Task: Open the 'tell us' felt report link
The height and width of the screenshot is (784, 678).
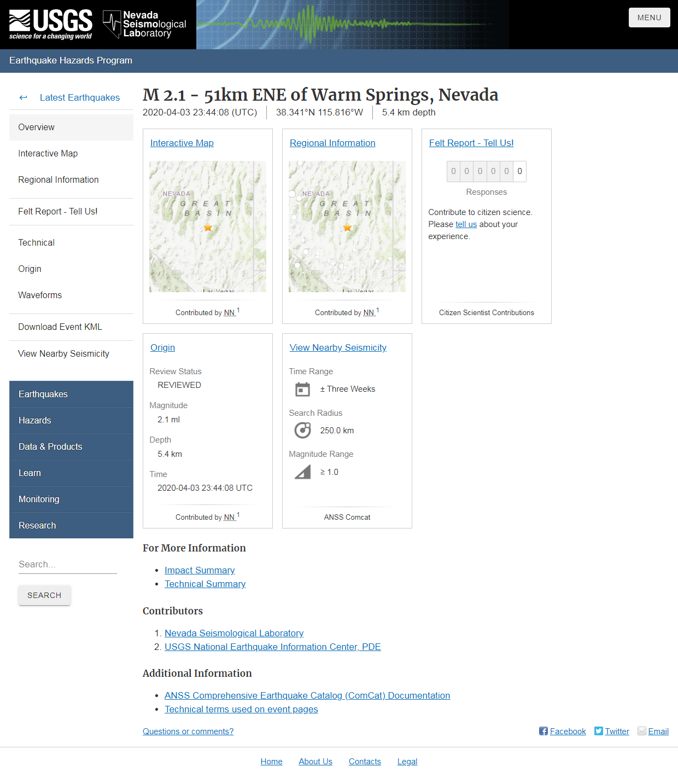Action: 466,225
